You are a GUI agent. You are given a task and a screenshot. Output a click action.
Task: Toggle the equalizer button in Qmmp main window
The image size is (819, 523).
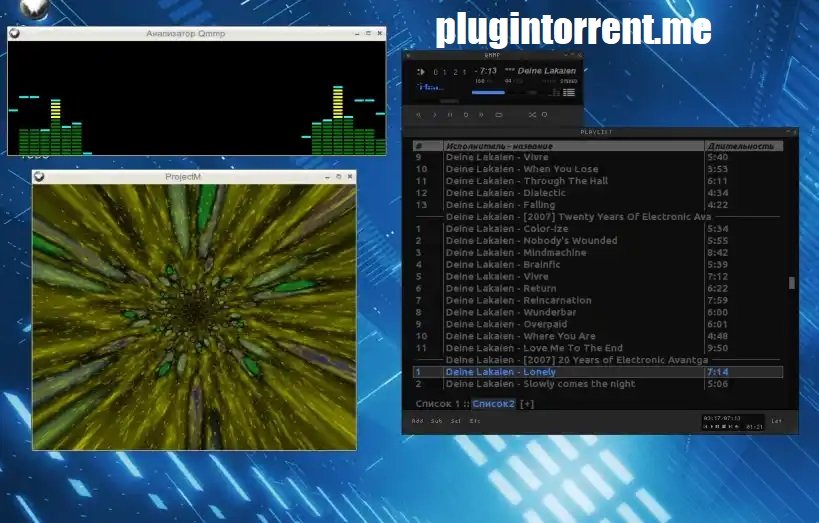tap(555, 92)
